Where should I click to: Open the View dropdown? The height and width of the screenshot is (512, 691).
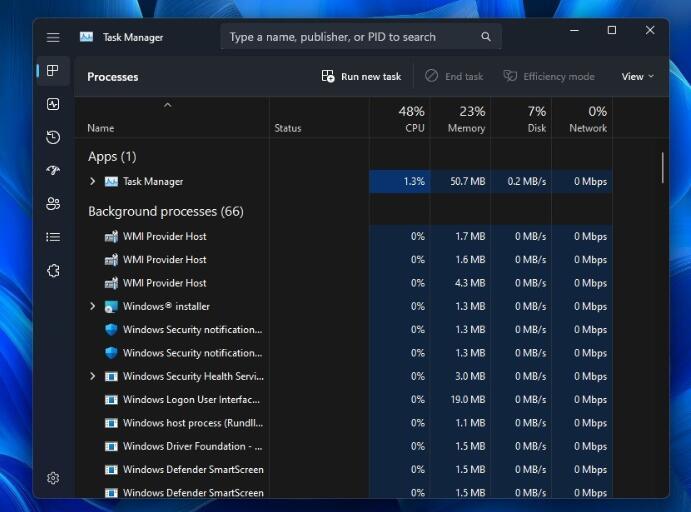click(638, 77)
